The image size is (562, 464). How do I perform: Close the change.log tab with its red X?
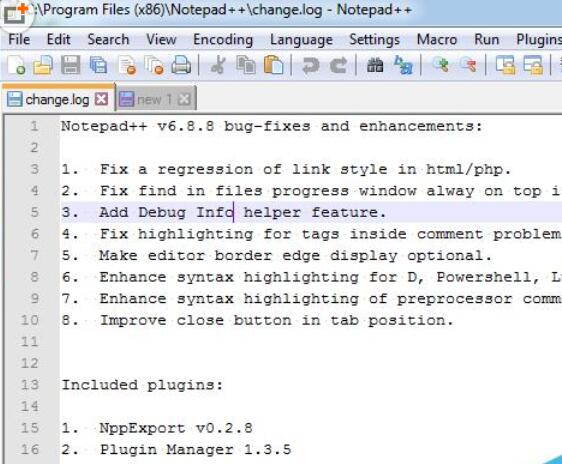101,99
